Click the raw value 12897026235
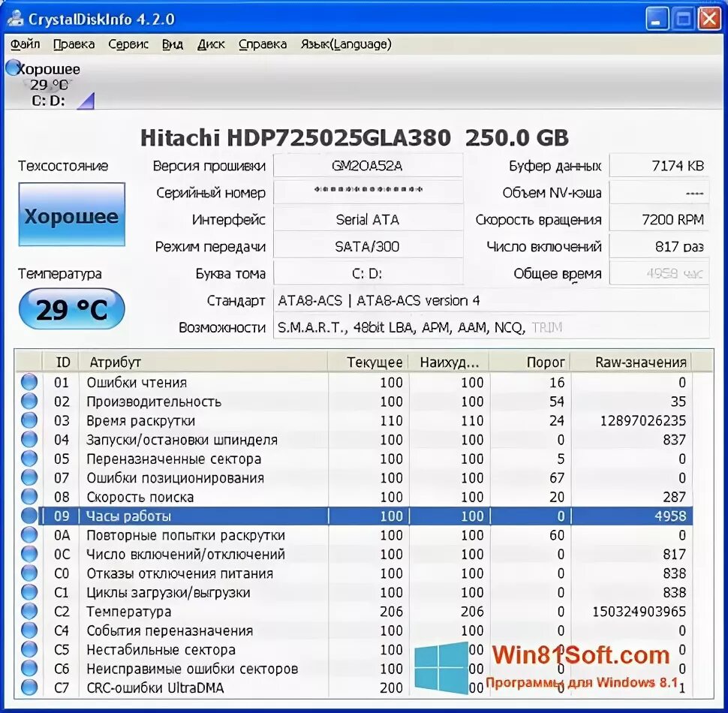The image size is (728, 713). [642, 420]
